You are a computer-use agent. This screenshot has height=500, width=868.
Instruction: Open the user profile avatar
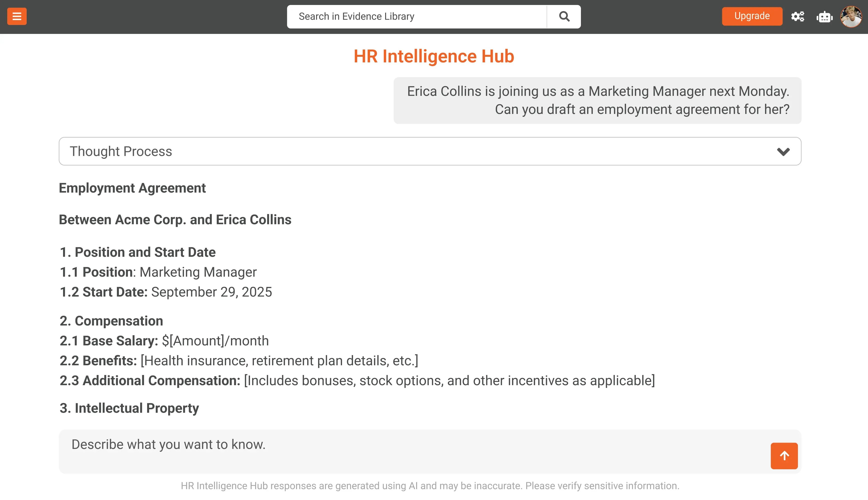[x=851, y=17]
